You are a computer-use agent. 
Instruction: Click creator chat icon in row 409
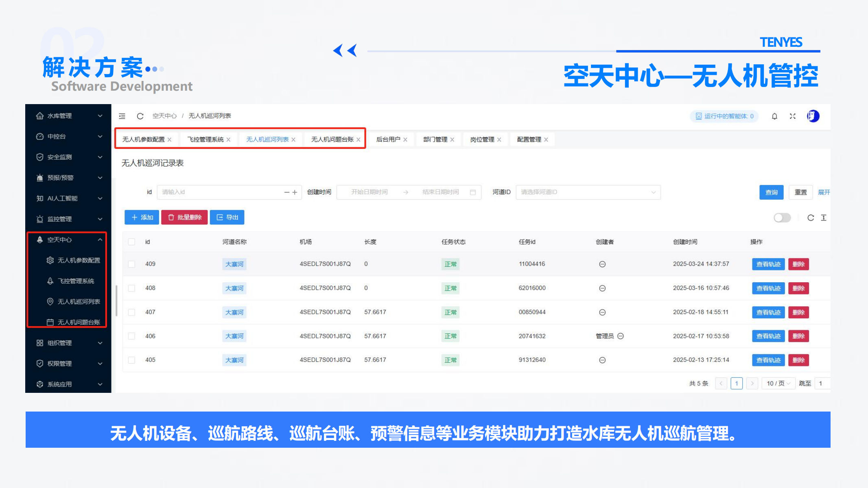602,264
